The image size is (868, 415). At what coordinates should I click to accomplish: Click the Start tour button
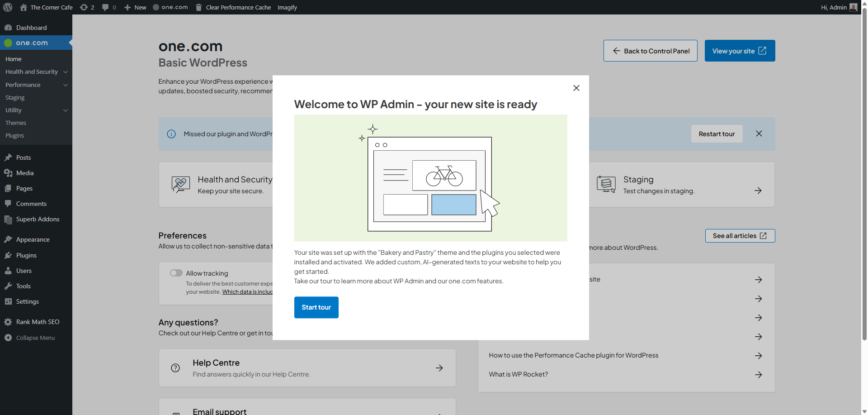pos(316,307)
